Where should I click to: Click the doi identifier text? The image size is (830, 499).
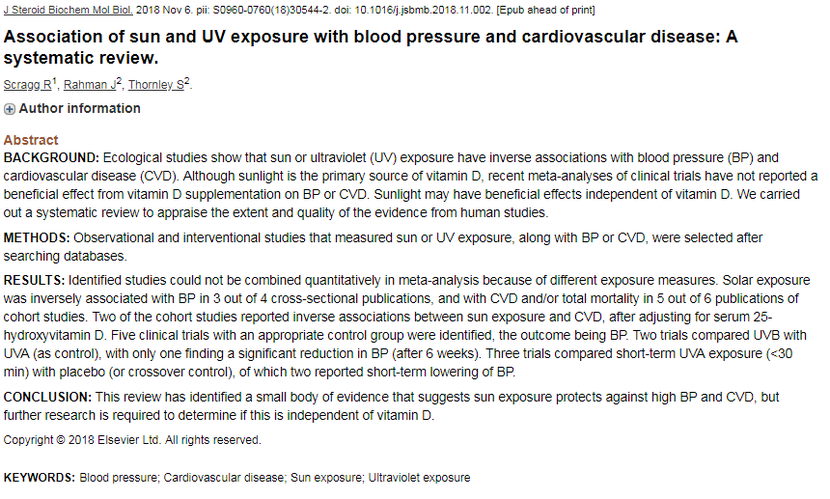click(x=413, y=10)
